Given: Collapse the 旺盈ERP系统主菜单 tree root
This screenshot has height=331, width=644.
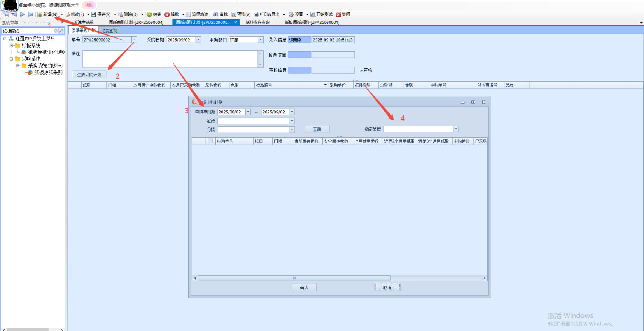Looking at the screenshot, I should point(5,39).
